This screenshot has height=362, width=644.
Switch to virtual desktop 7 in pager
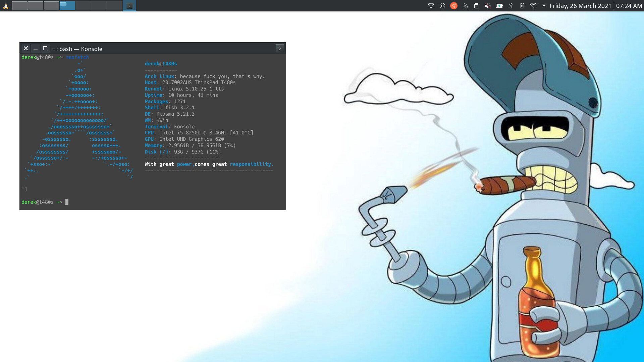coord(114,6)
